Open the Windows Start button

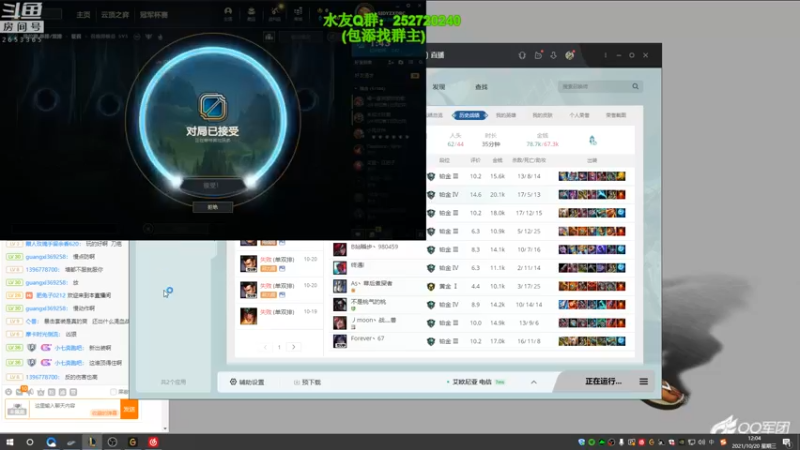coord(10,442)
